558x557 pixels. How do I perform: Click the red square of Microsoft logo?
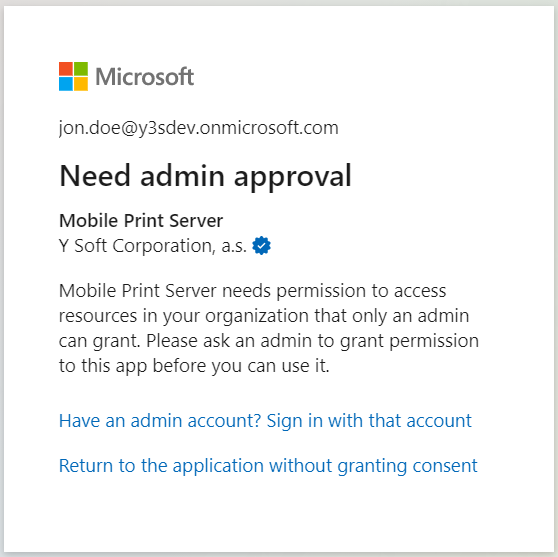click(66, 69)
